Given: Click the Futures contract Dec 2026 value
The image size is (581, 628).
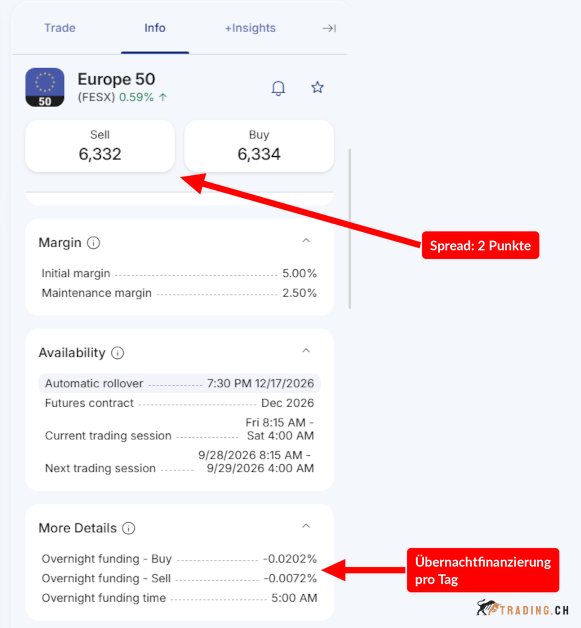Looking at the screenshot, I should [287, 403].
